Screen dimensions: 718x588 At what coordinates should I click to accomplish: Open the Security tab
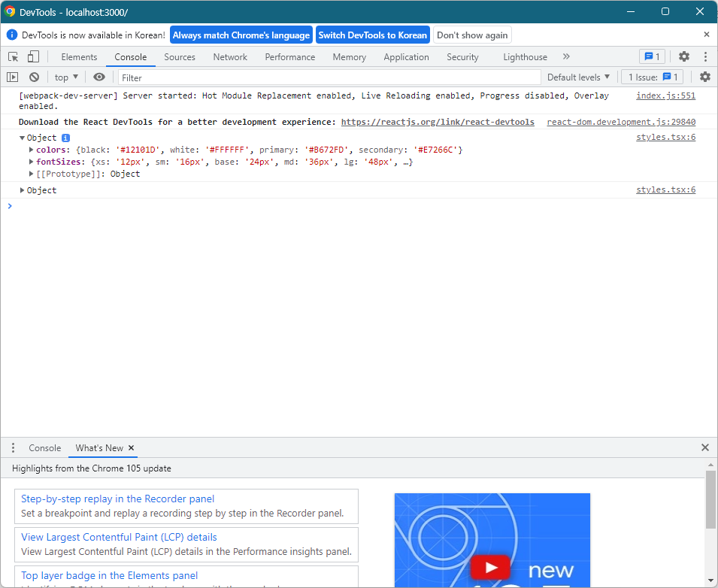pos(462,57)
